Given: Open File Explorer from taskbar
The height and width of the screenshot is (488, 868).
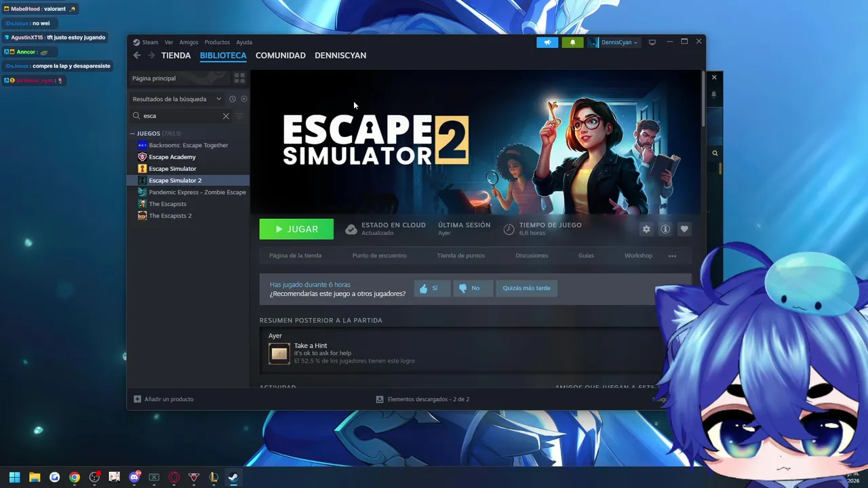Looking at the screenshot, I should [x=35, y=477].
